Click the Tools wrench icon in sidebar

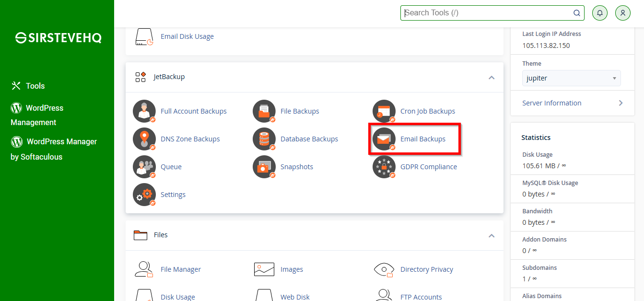click(16, 86)
